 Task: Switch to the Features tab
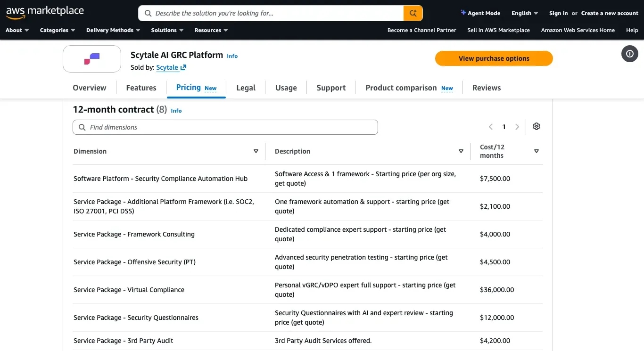[141, 88]
